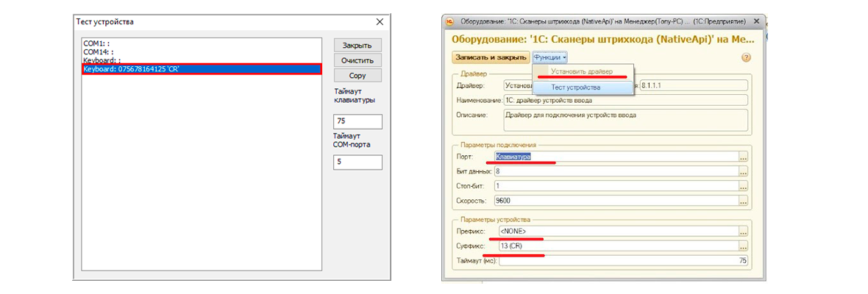Open the Порт selection ellipsis button
This screenshot has width=868, height=294.
click(744, 157)
